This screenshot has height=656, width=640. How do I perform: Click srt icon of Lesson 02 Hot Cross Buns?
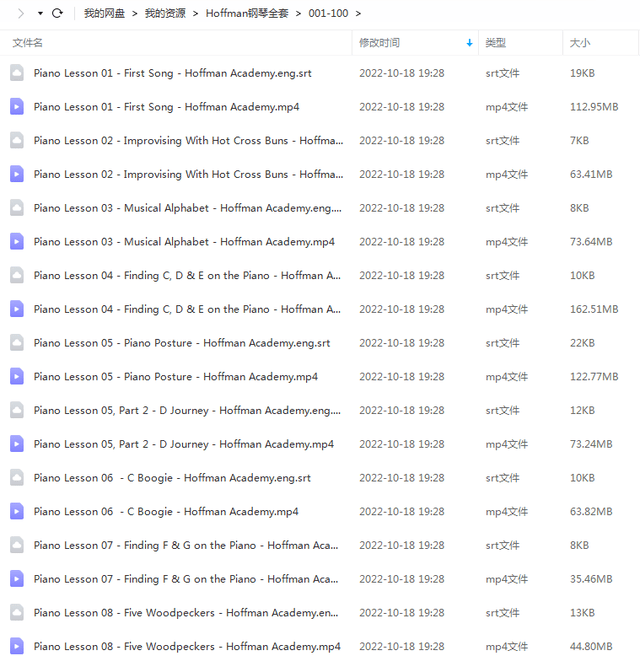point(17,140)
